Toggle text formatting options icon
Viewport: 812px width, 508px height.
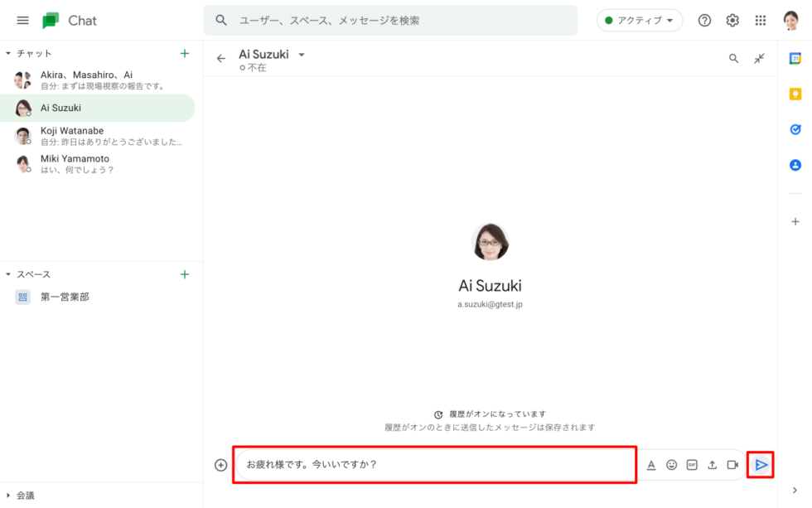click(x=651, y=465)
